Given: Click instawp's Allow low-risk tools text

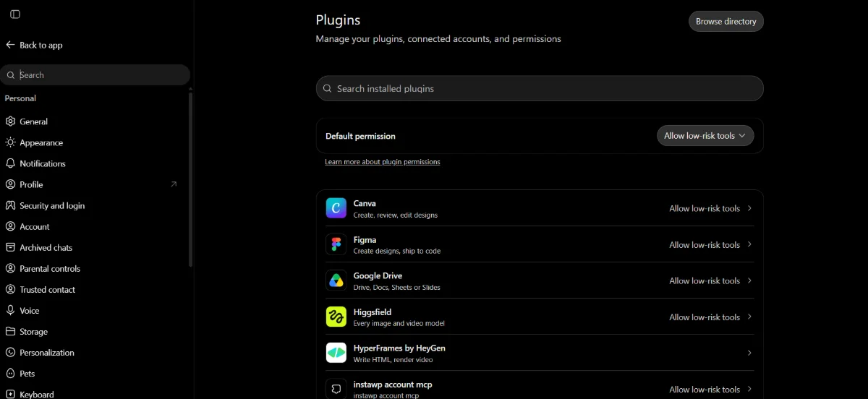Looking at the screenshot, I should (705, 389).
